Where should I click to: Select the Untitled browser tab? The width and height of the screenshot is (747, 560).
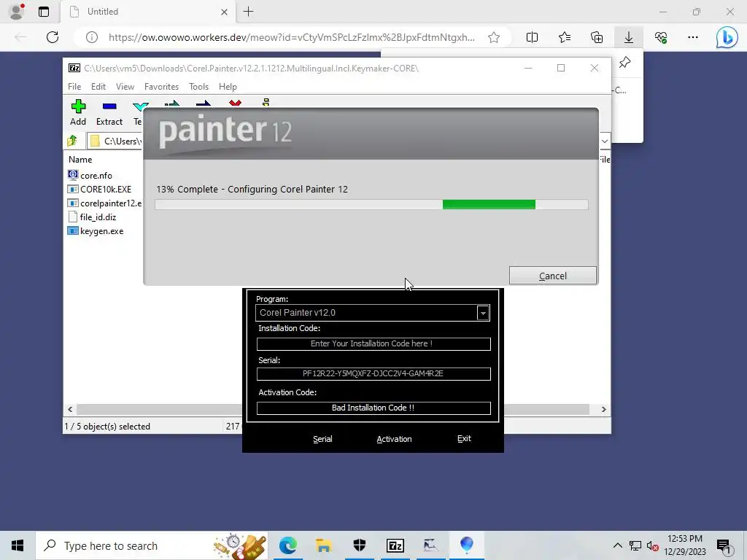(147, 12)
